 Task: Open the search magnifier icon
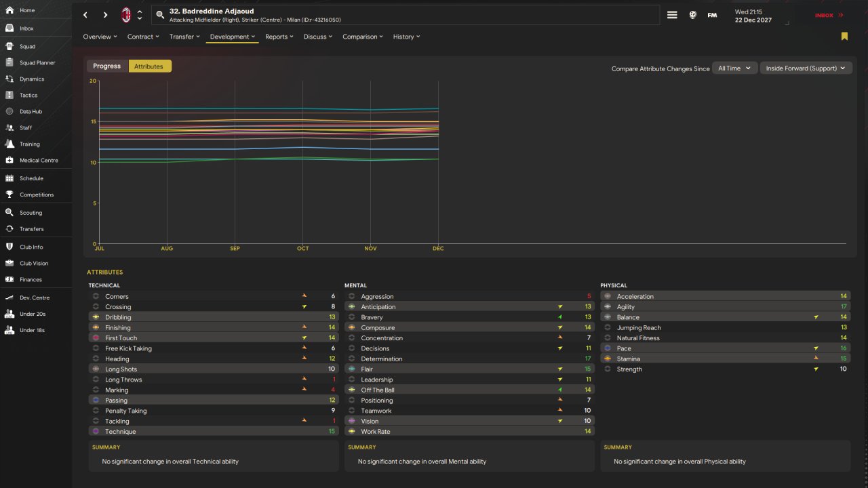point(159,15)
